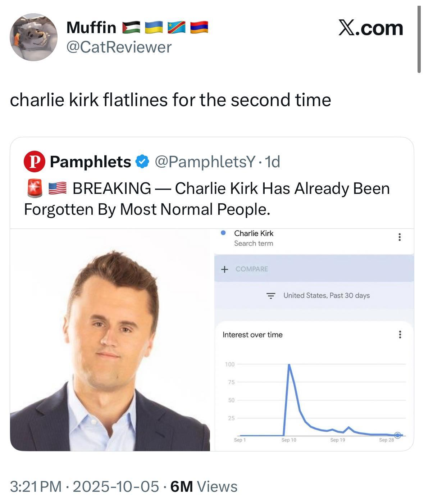Click the COMPARE button
This screenshot has height=504, width=424.
click(x=252, y=269)
